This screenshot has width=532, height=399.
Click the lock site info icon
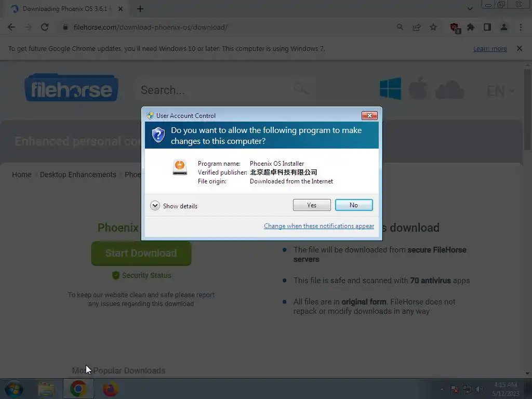click(x=65, y=27)
